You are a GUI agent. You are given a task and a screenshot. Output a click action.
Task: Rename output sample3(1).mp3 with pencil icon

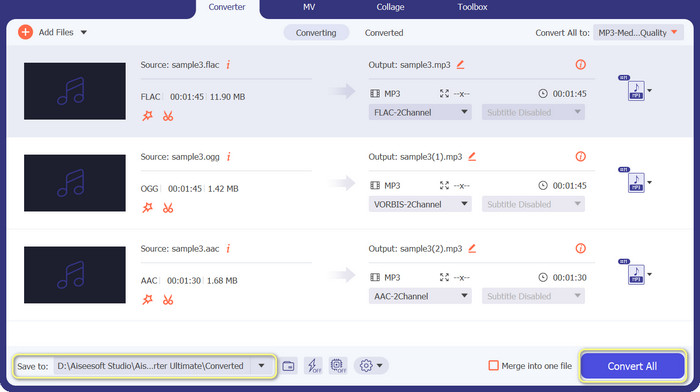pyautogui.click(x=472, y=157)
